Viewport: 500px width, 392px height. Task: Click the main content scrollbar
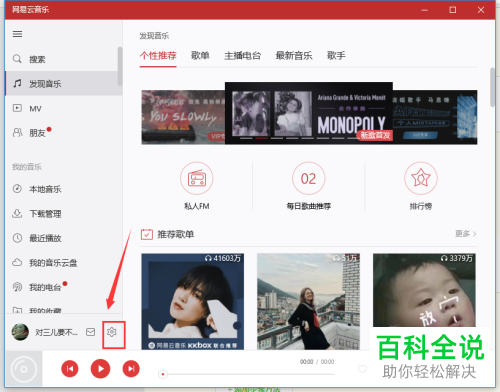point(492,87)
